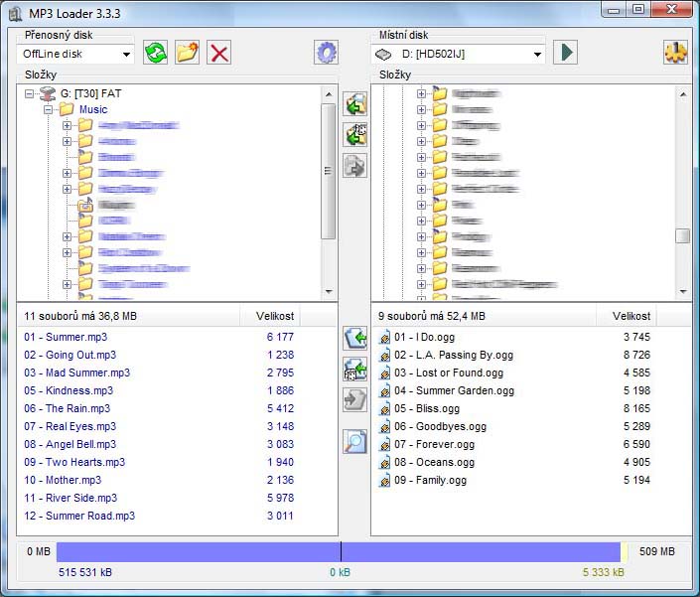This screenshot has height=597, width=700.
Task: Click the random folder copy dice icon
Action: point(355,135)
